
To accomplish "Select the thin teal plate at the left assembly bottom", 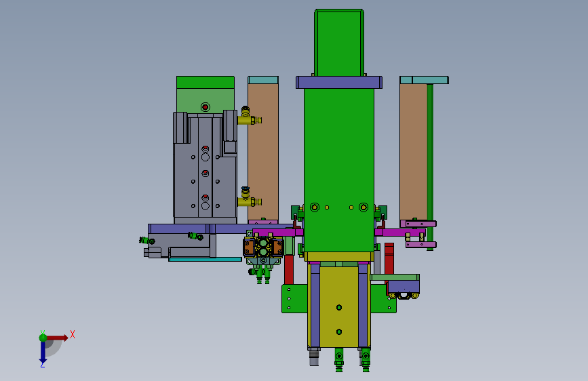I will tap(205, 259).
